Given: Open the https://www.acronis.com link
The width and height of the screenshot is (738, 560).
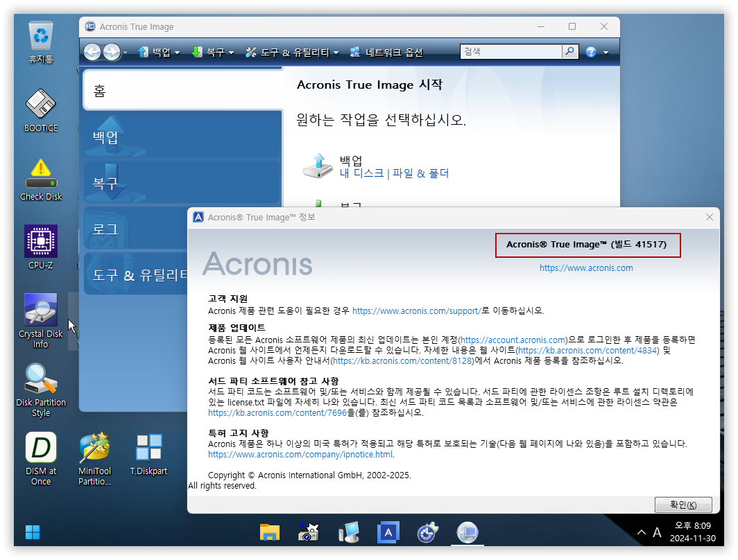Looking at the screenshot, I should [586, 268].
